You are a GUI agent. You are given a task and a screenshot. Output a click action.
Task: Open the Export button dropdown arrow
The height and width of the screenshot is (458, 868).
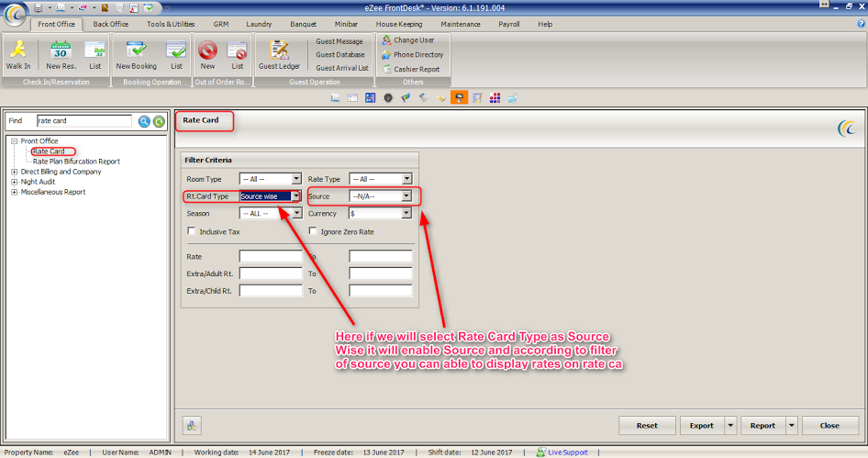coord(730,425)
